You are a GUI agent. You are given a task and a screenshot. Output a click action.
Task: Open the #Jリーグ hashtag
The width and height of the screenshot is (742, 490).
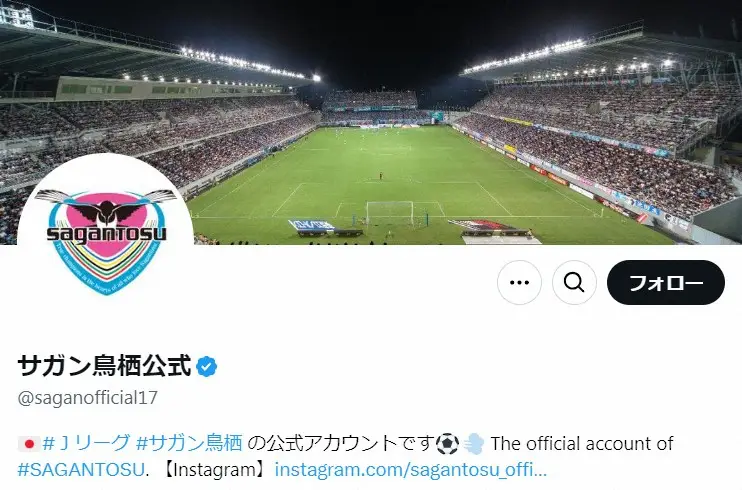click(x=86, y=444)
